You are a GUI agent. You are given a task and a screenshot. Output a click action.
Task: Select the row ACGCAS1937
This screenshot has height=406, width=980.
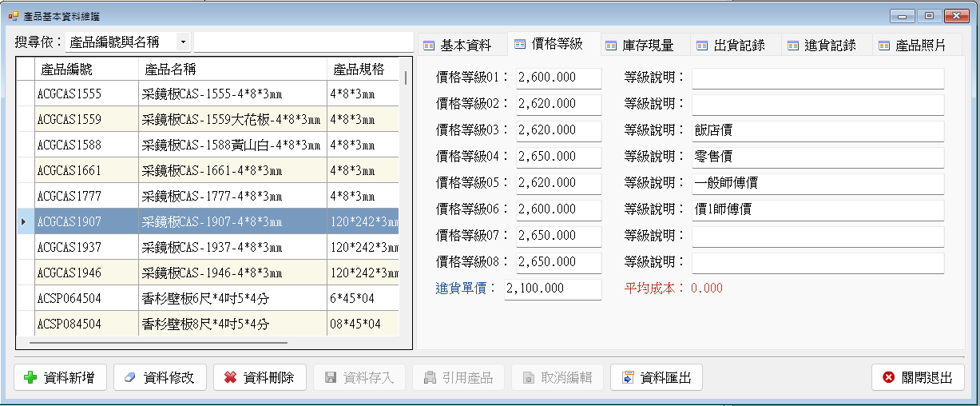click(208, 247)
